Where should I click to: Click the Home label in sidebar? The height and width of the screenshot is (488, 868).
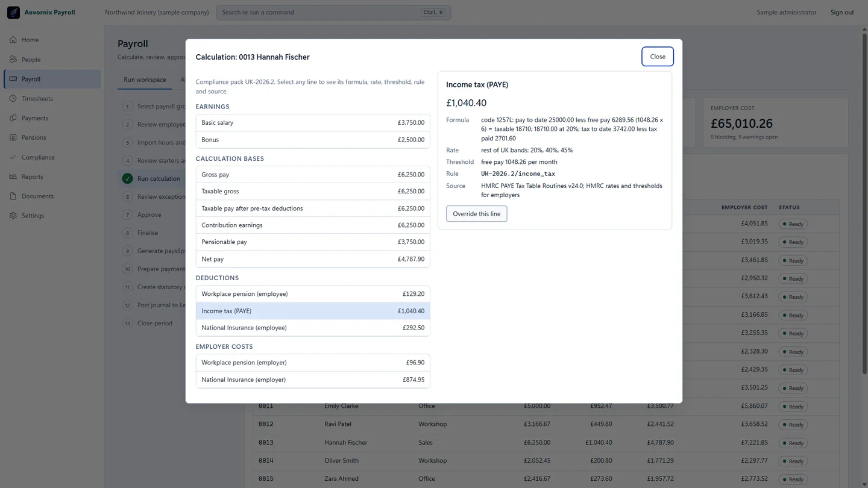tap(30, 40)
